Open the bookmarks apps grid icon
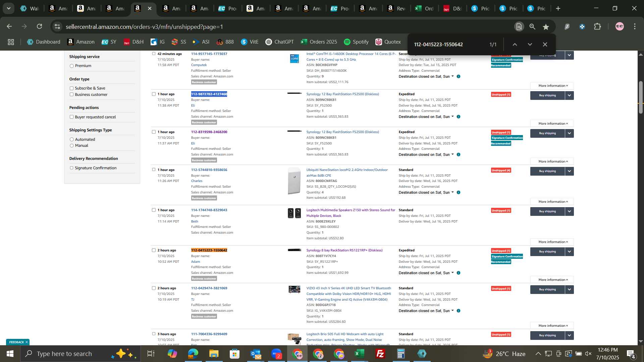This screenshot has height=362, width=644. (x=11, y=42)
